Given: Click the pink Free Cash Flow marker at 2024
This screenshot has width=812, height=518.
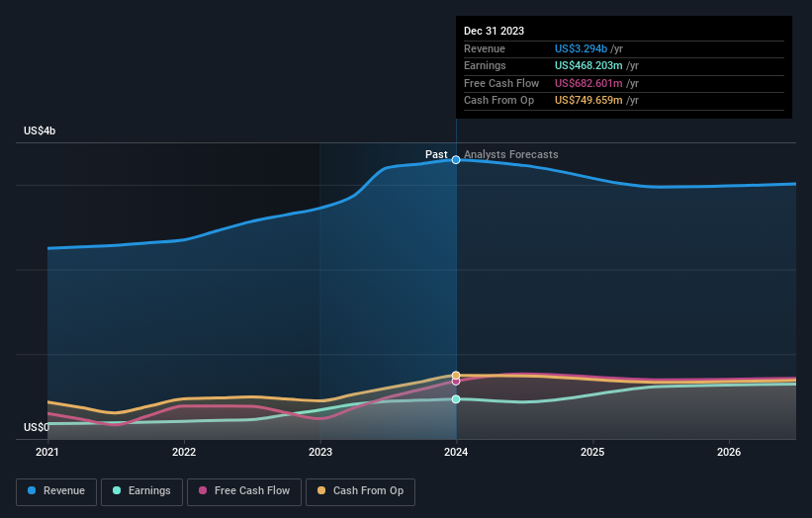Looking at the screenshot, I should point(456,382).
